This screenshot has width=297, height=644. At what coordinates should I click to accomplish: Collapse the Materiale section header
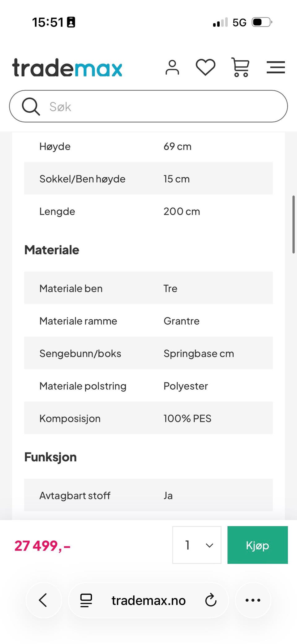52,249
